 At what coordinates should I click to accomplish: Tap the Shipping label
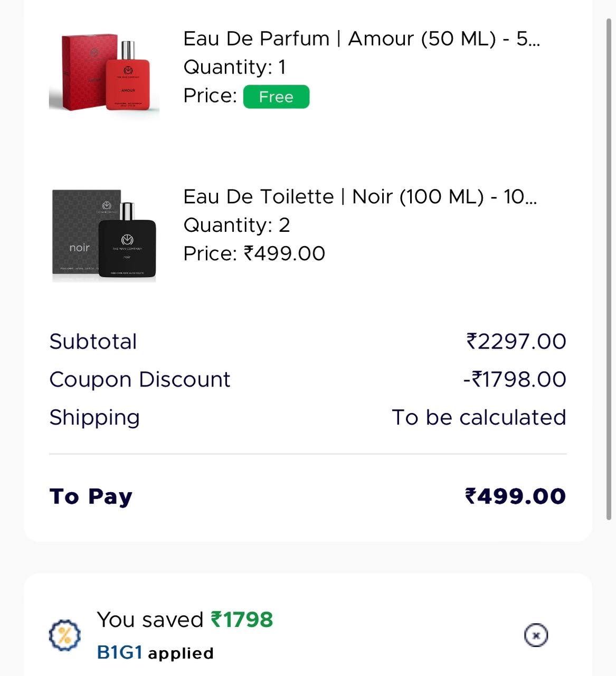pyautogui.click(x=94, y=417)
